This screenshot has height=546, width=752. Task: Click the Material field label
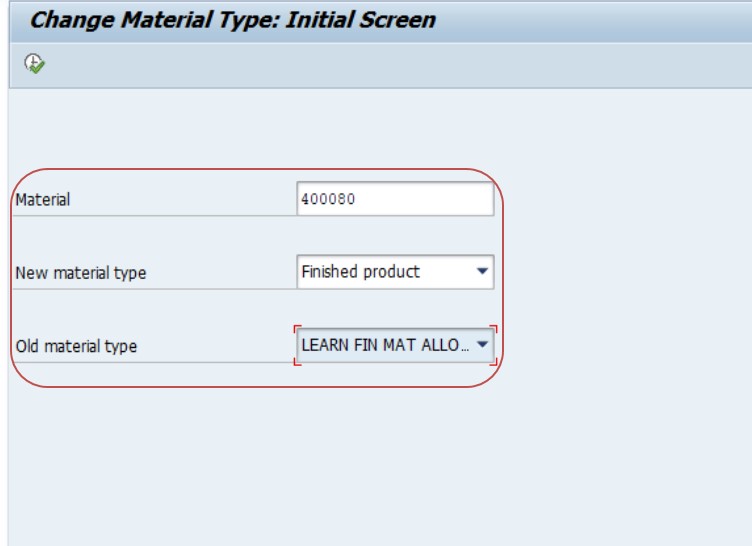tap(43, 200)
